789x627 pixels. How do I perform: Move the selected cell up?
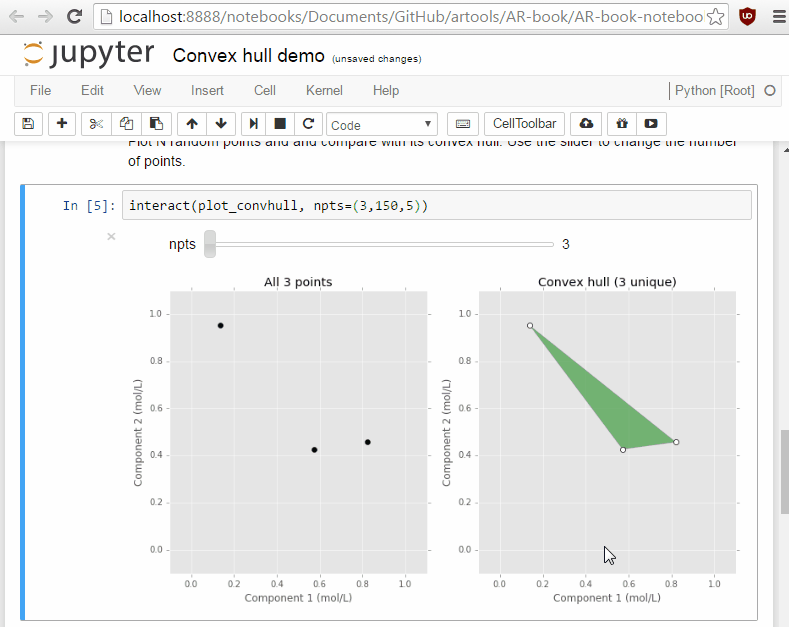(x=192, y=124)
